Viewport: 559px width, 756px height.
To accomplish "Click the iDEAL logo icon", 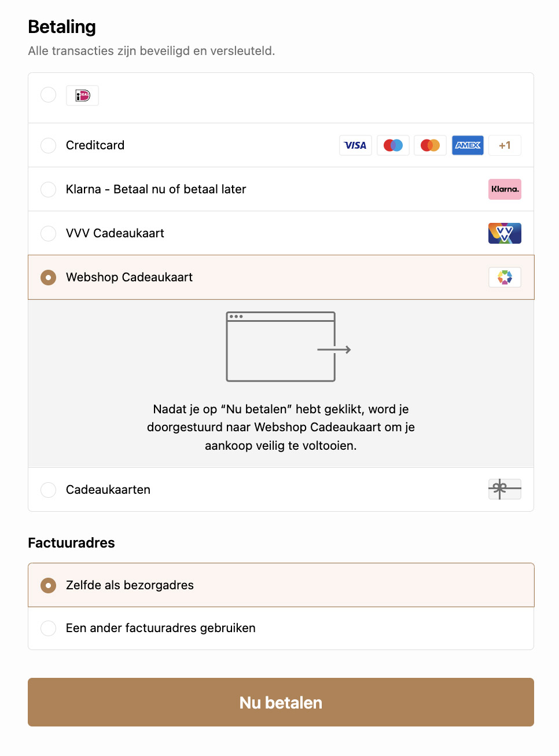I will 82,96.
